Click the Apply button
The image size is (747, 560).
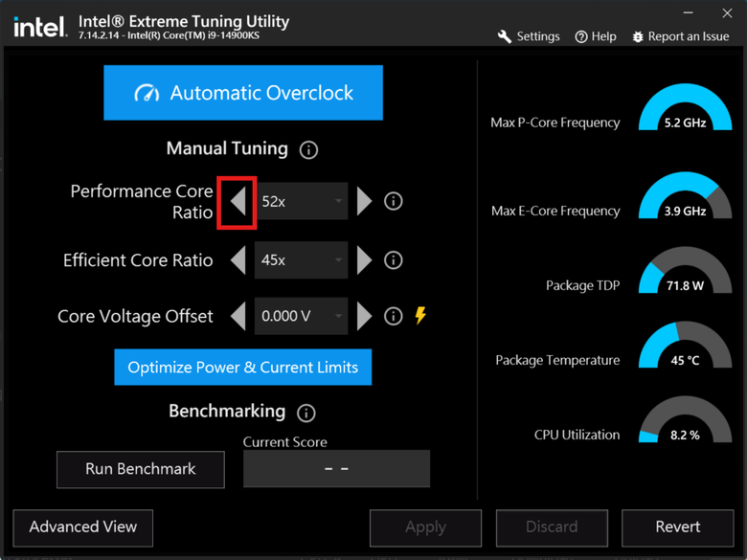[x=425, y=527]
